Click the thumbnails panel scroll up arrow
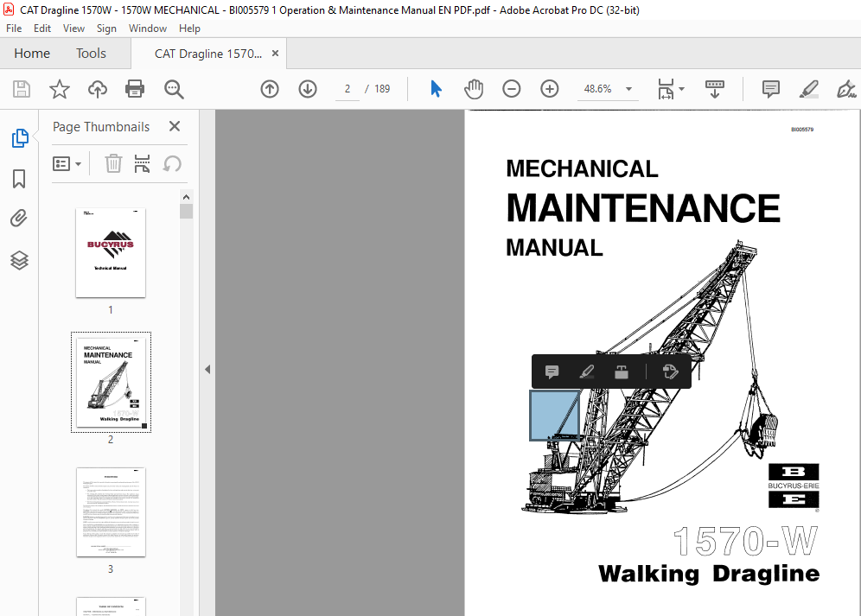The image size is (861, 616). pos(186,197)
